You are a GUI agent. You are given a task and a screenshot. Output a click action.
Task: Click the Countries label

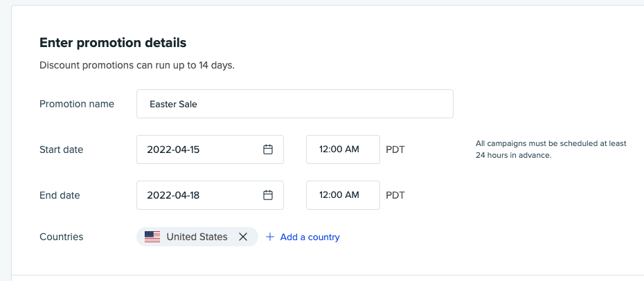click(x=62, y=237)
